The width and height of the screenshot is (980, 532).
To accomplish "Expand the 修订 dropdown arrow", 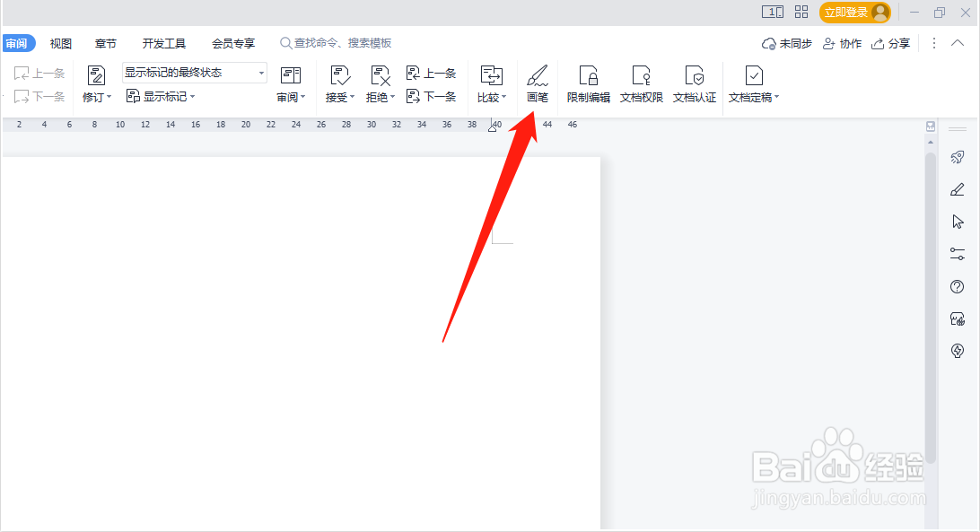I will 109,97.
